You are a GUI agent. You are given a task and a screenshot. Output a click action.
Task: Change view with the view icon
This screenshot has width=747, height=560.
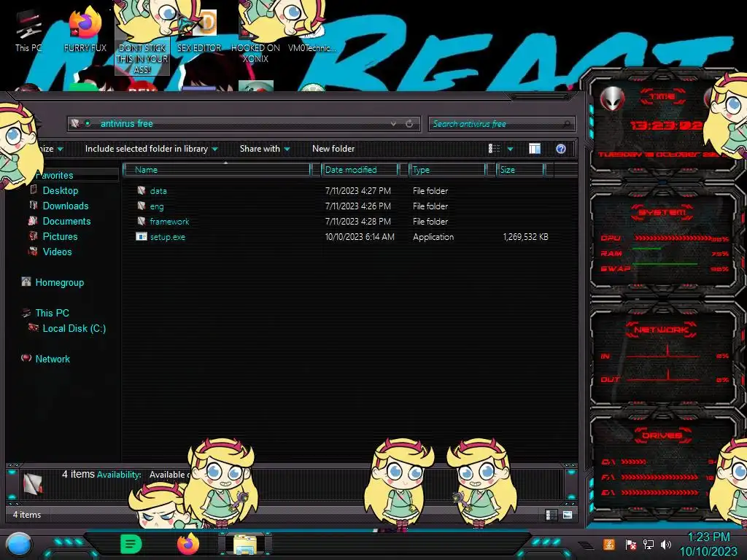(x=494, y=149)
